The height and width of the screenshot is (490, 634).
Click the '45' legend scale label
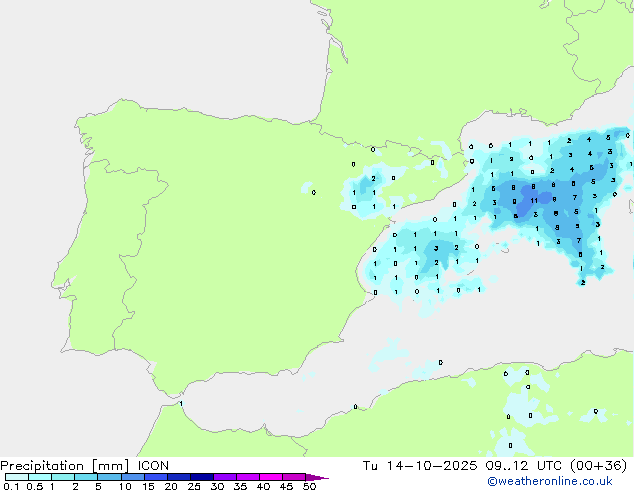tap(286, 486)
